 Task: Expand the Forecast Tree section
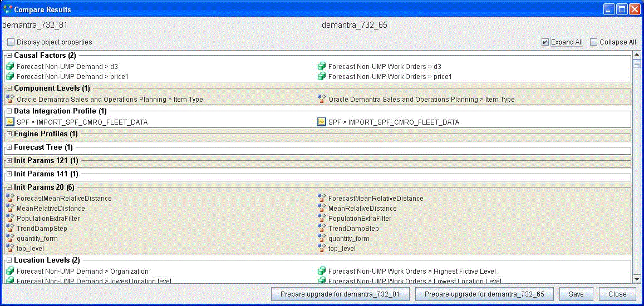coord(9,147)
